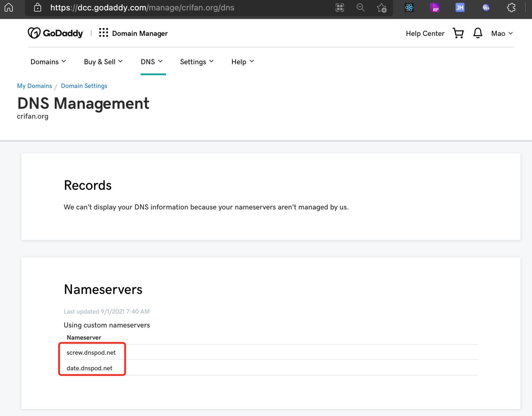Go to the My Domains breadcrumb

coord(34,86)
